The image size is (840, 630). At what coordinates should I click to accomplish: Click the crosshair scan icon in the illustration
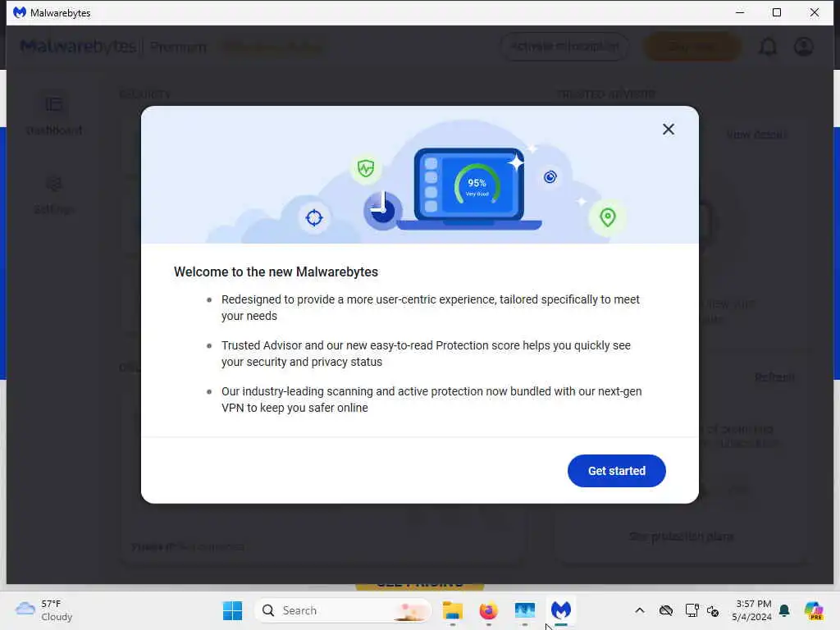[314, 217]
